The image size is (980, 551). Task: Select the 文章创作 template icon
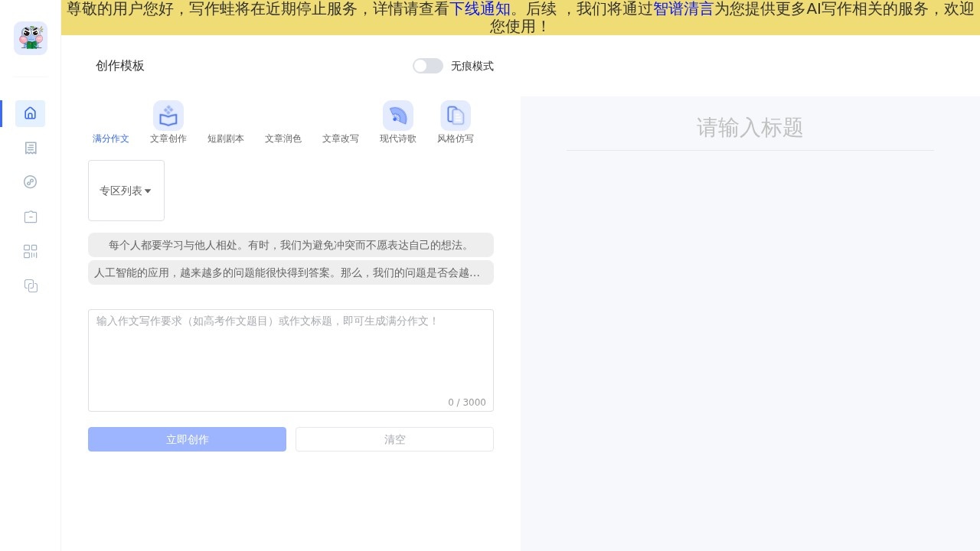[168, 116]
